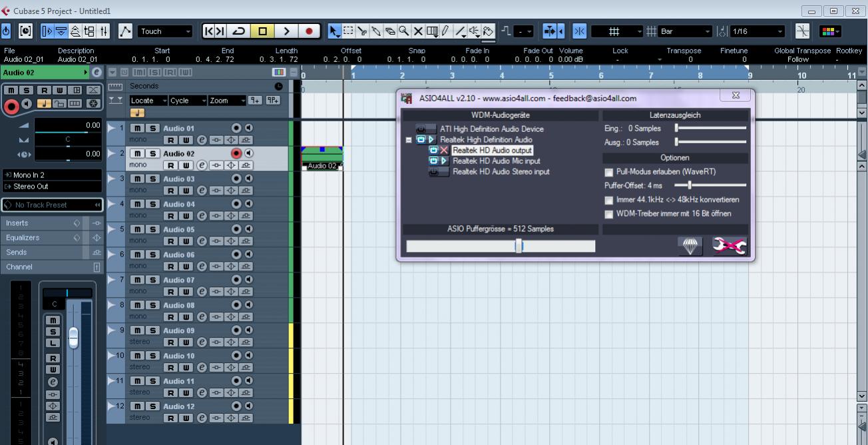This screenshot has width=868, height=445.
Task: Click the Puffer-Offset slider
Action: pyautogui.click(x=710, y=185)
